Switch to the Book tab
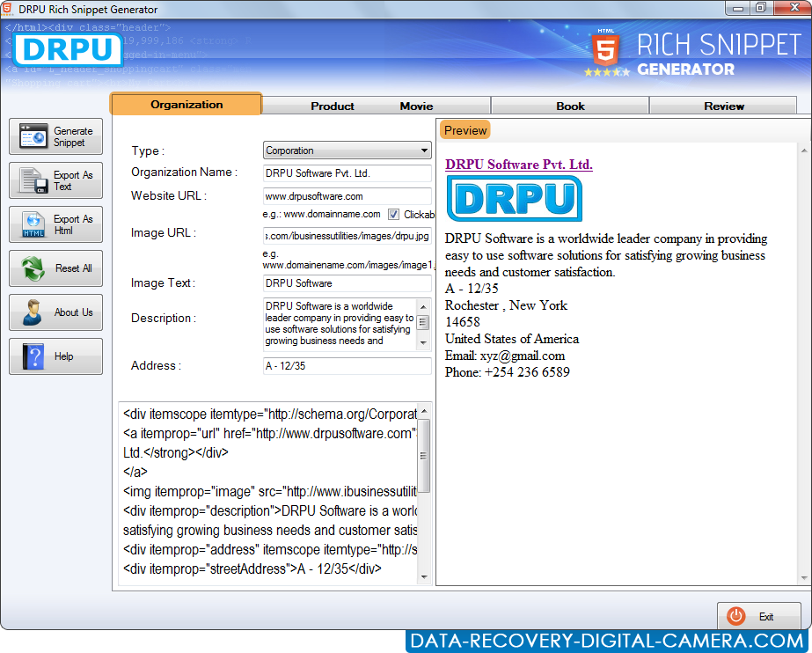This screenshot has width=812, height=653. coord(570,106)
